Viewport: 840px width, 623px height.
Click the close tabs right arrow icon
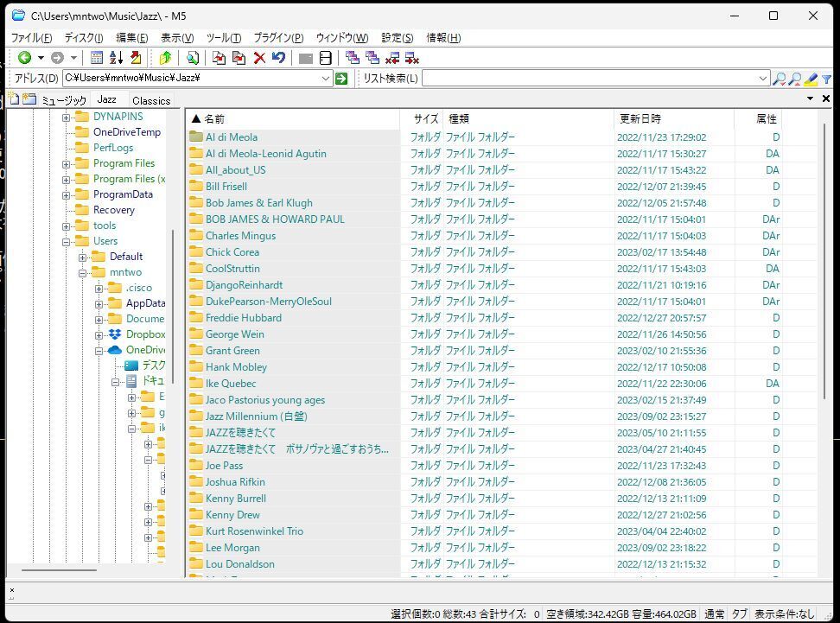click(x=412, y=58)
